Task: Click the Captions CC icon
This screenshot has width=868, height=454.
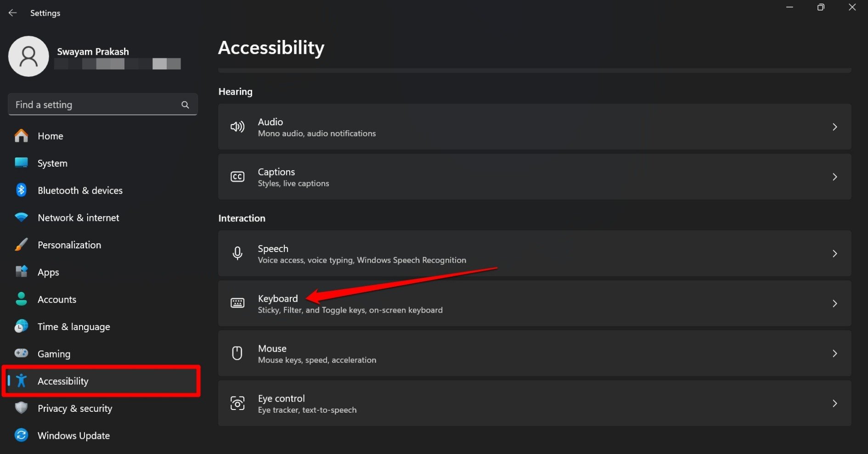Action: 237,177
